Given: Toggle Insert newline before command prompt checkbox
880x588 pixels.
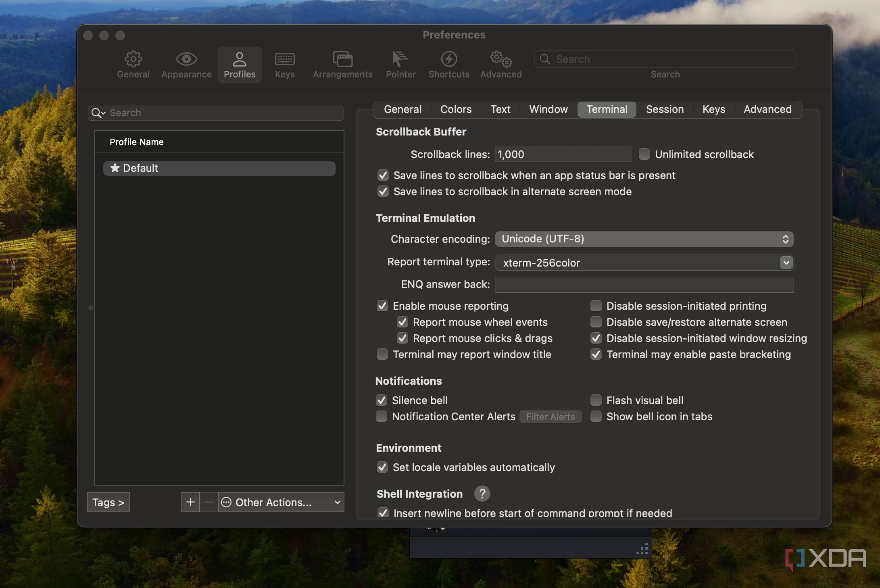Looking at the screenshot, I should click(x=383, y=513).
